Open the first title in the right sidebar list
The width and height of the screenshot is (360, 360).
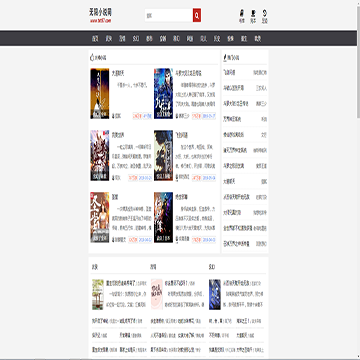(x=229, y=72)
